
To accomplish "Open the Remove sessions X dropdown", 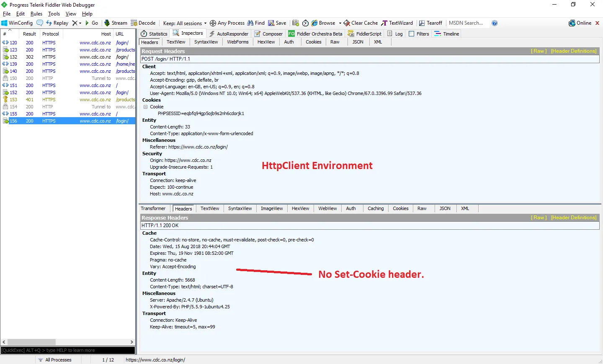I will click(x=77, y=23).
